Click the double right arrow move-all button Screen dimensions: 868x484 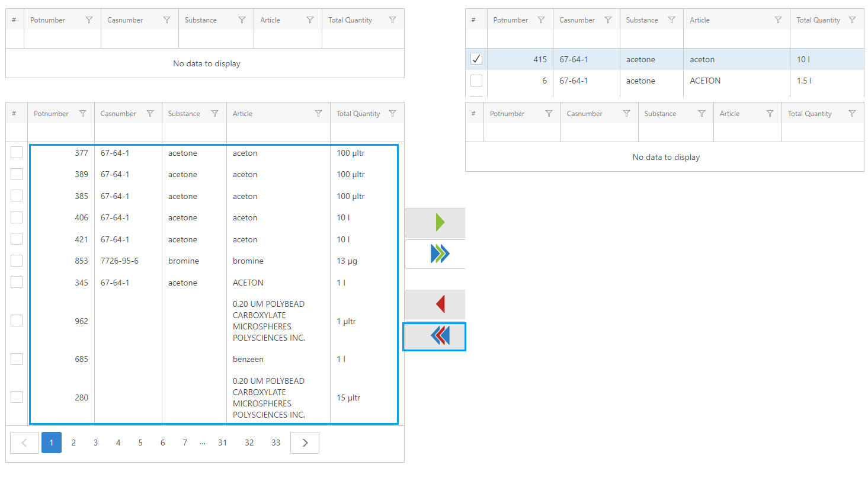tap(439, 254)
